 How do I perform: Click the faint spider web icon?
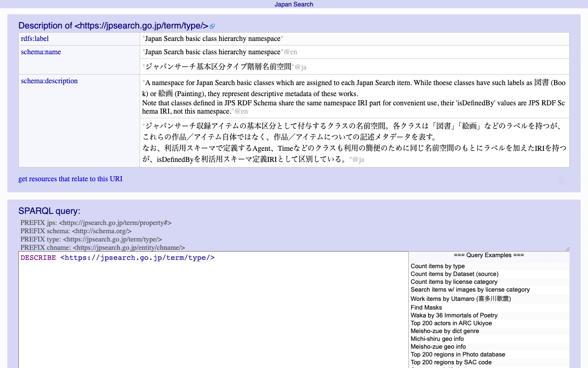click(561, 181)
